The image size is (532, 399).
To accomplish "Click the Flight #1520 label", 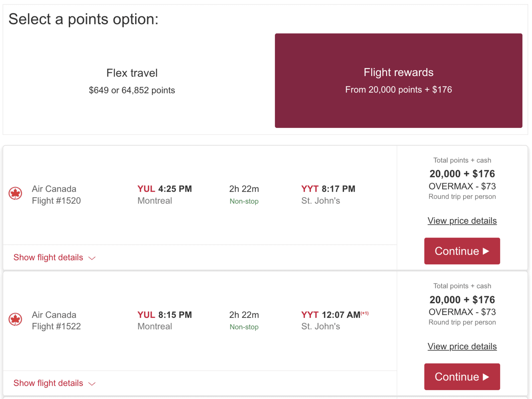I will (56, 201).
